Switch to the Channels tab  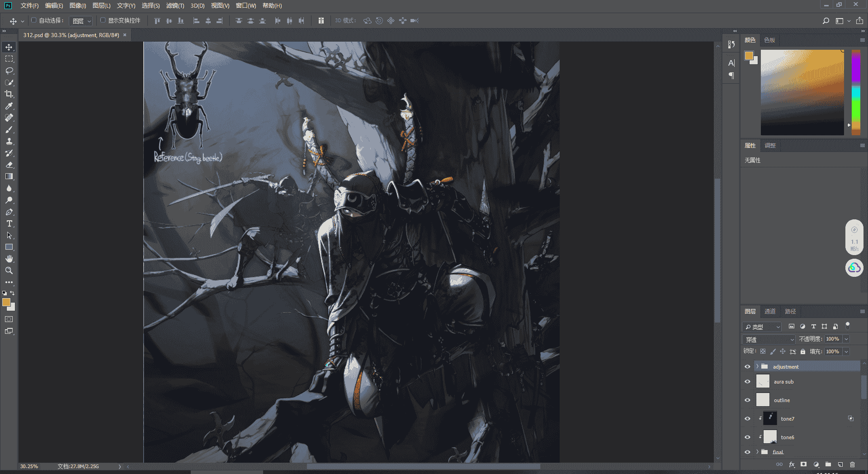(770, 312)
